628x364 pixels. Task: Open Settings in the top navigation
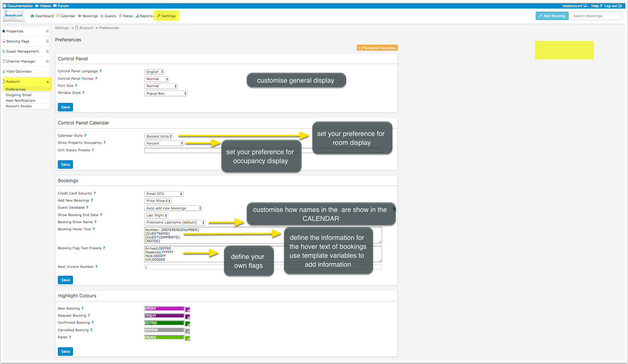coord(167,16)
